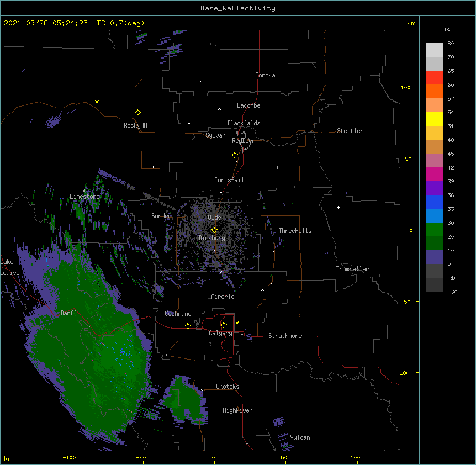Click the bright yellow 51-54 dBZ swatch
The image size is (476, 465).
434,119
